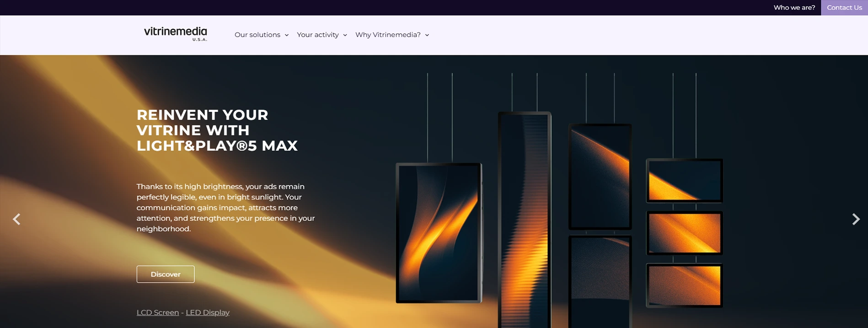Expand the Our solutions dropdown chevron
The width and height of the screenshot is (868, 328).
click(287, 35)
